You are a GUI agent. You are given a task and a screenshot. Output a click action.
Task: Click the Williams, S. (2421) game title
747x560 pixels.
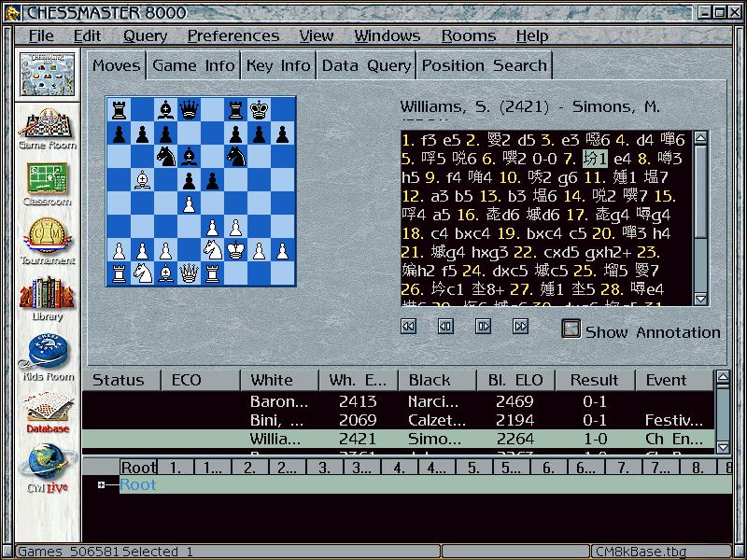(x=529, y=106)
